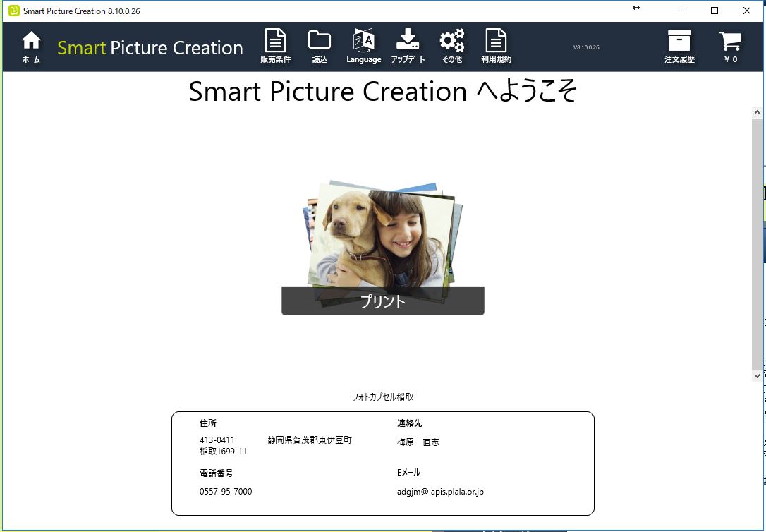Click the アップデート download icon
The image size is (766, 532).
point(408,47)
